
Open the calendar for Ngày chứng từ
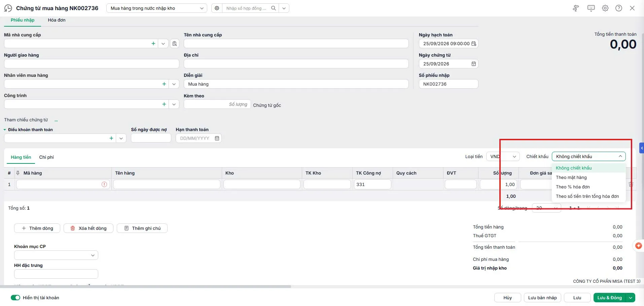[x=474, y=64]
